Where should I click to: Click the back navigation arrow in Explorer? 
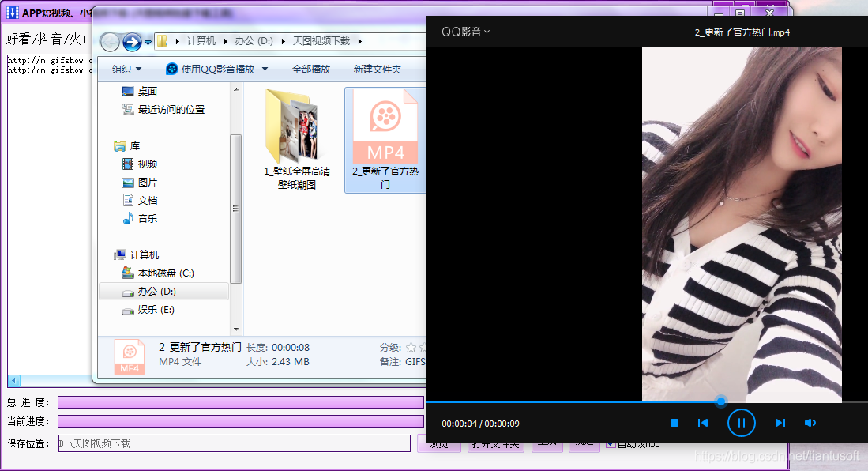110,41
